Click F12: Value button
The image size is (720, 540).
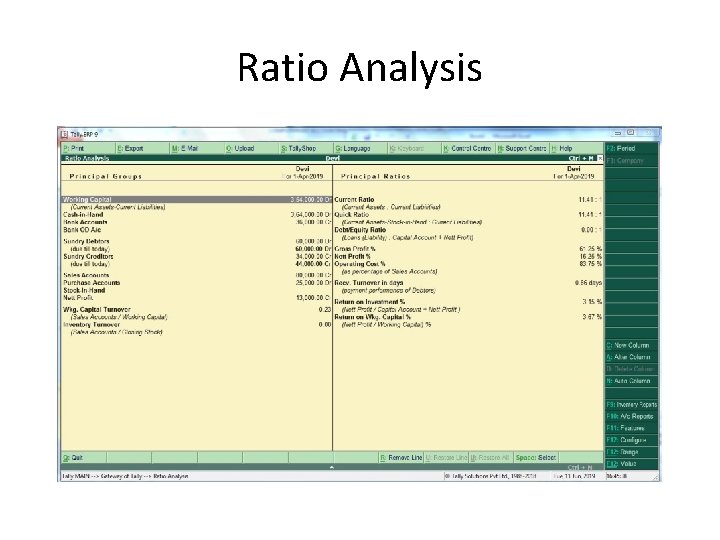tap(631, 464)
